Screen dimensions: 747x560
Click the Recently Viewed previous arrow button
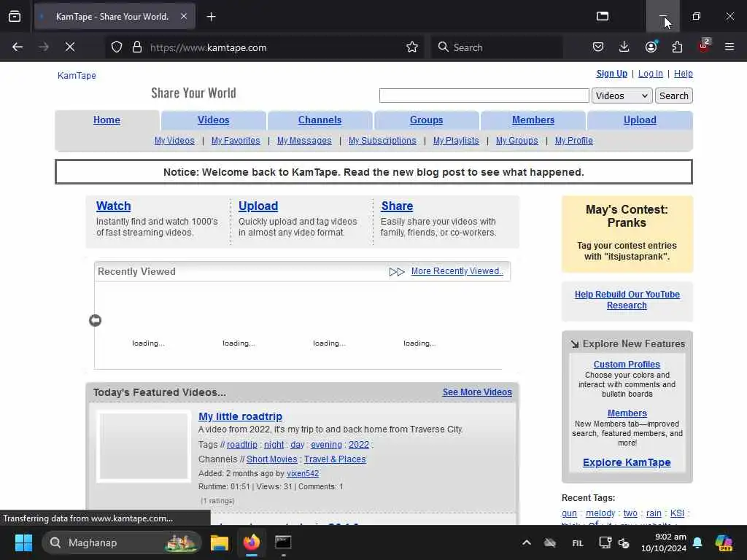[96, 321]
